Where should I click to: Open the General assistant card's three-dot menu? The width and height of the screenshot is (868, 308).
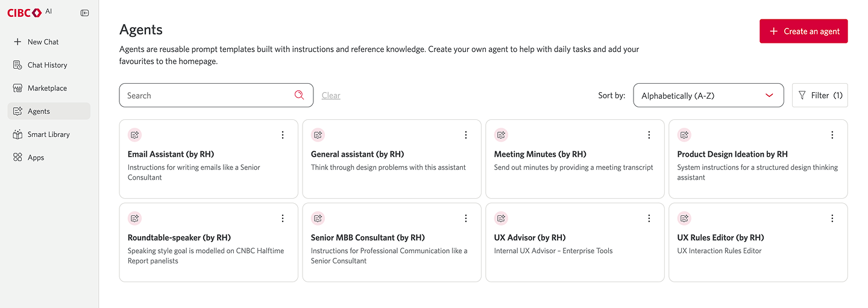(466, 135)
